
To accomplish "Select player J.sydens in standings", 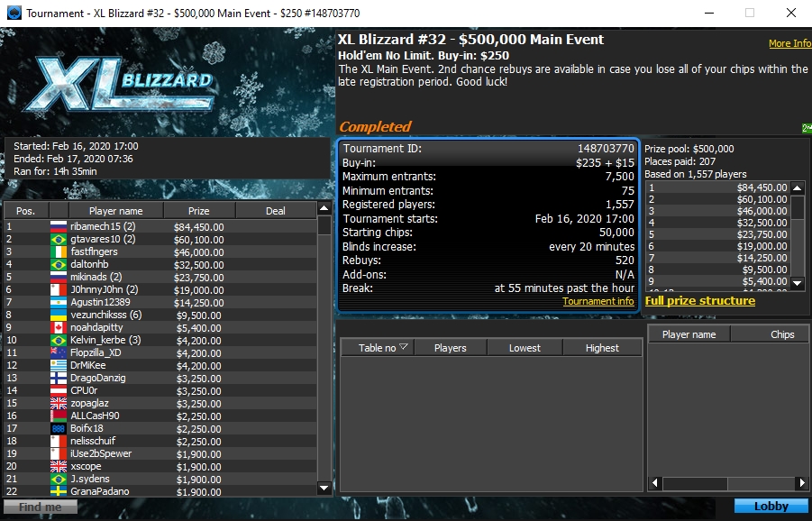I will click(x=160, y=479).
